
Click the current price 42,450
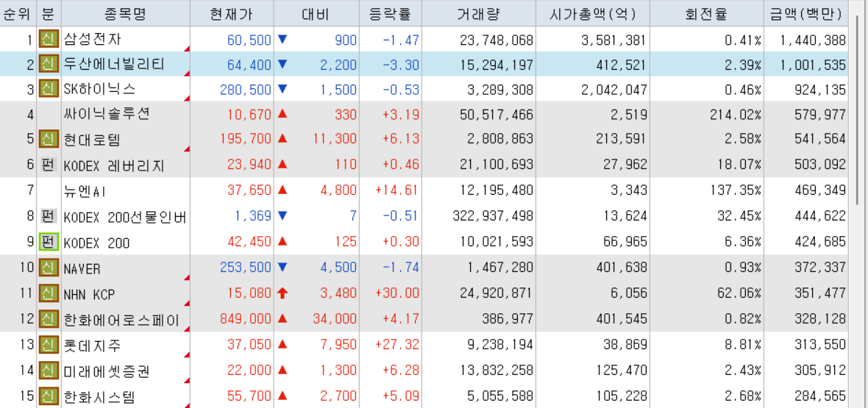[249, 242]
